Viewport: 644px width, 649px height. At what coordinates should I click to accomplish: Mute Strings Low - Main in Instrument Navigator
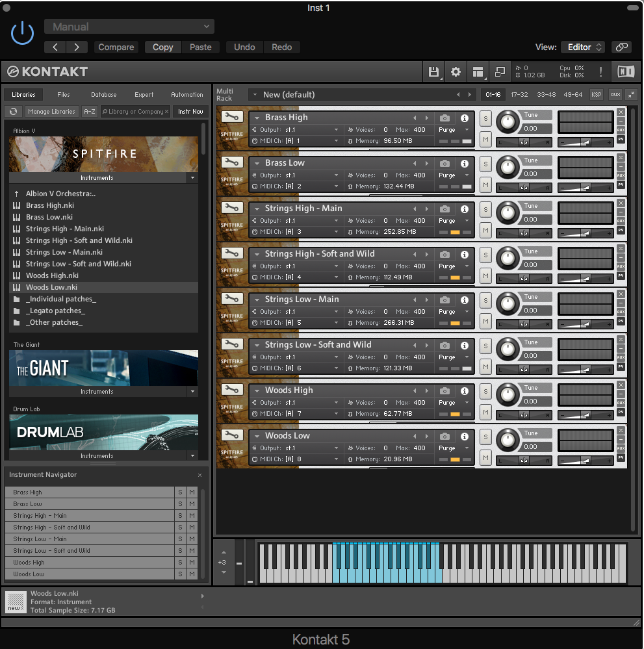click(192, 539)
